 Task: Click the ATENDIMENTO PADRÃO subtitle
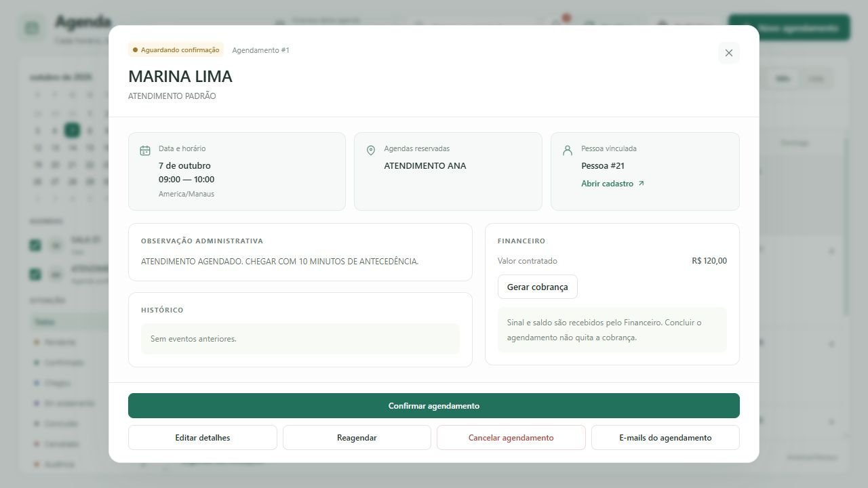172,96
